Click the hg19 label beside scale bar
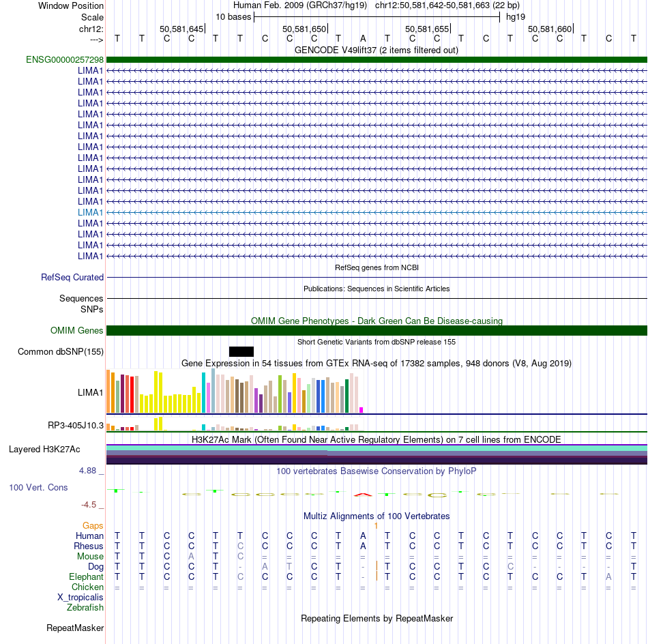The height and width of the screenshot is (644, 648). tap(516, 17)
